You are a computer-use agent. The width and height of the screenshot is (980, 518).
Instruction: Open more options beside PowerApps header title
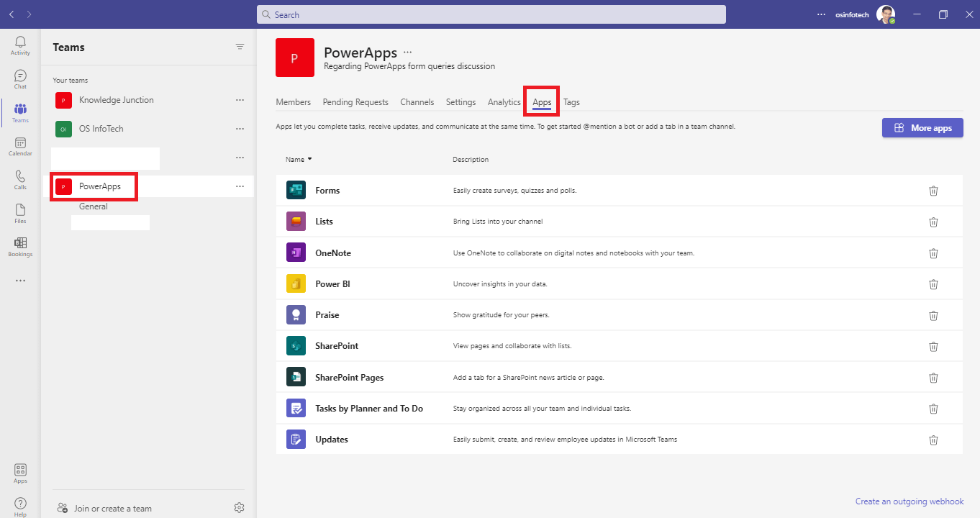408,53
